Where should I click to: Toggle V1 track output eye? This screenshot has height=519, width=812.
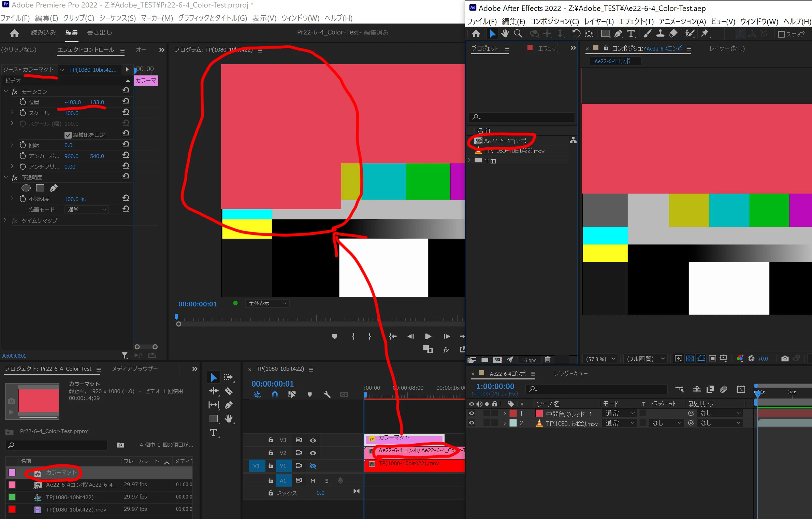tap(313, 466)
